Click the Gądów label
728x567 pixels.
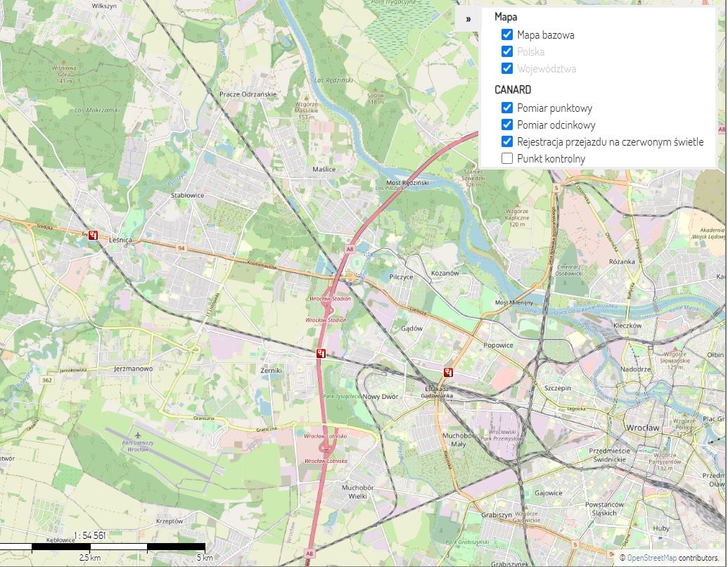point(411,329)
